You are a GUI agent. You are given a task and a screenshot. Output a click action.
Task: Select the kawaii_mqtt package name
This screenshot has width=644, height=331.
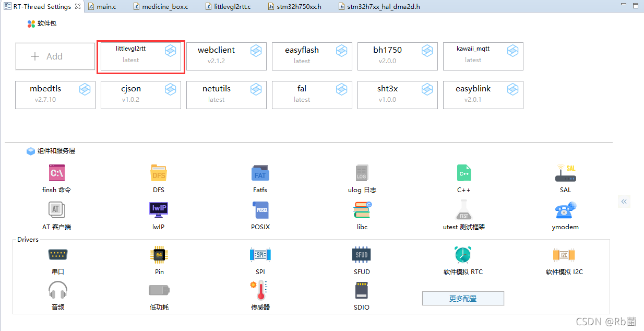(x=473, y=49)
